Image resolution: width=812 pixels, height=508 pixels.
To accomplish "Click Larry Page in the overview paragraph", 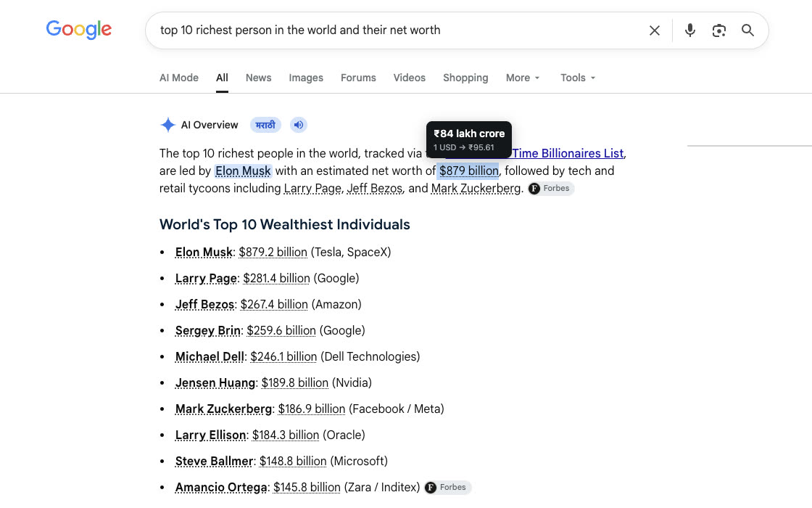I will 312,188.
